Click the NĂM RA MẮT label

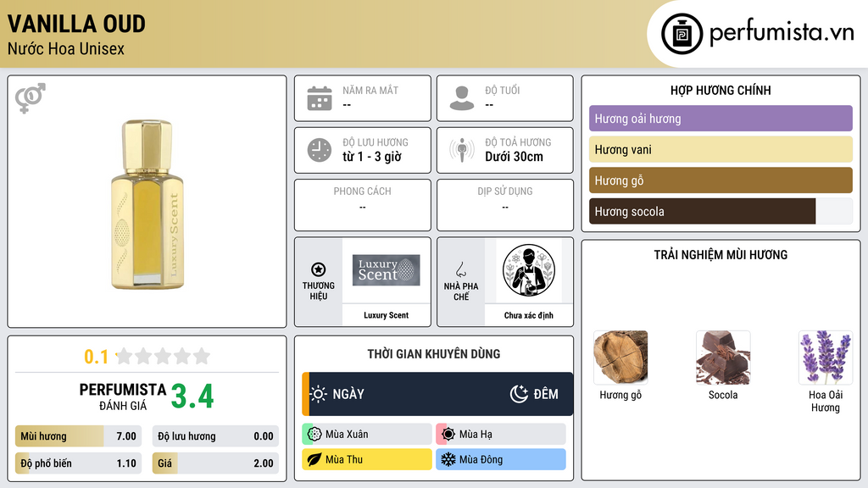pos(370,90)
